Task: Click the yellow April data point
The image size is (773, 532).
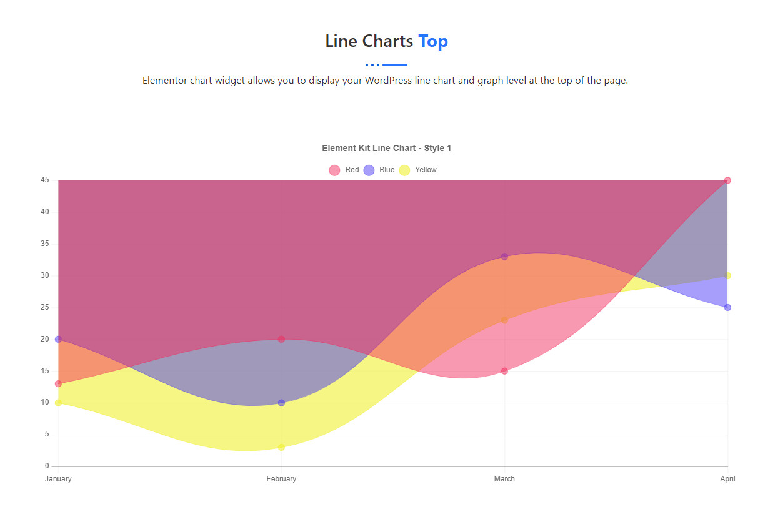Action: (727, 275)
